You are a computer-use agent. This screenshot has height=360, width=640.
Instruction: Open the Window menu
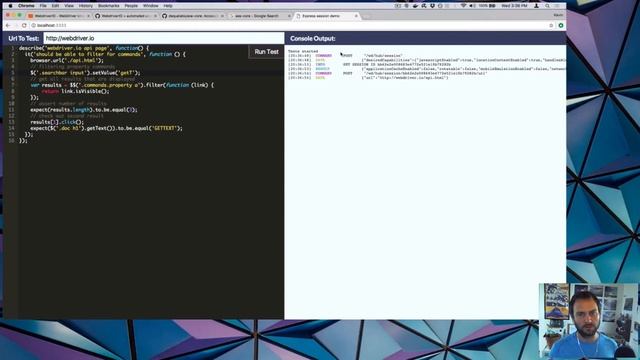(x=151, y=6)
